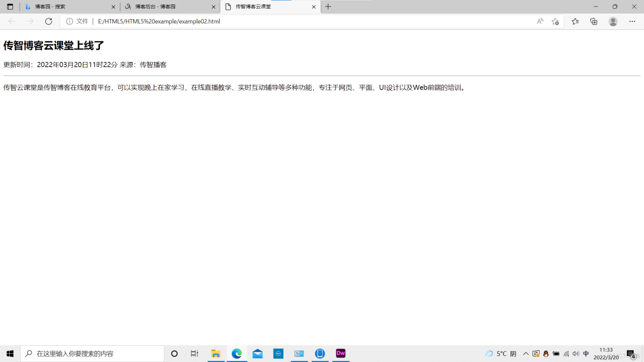The image size is (644, 362).
Task: Click the paragraph about 传智云课堂
Action: tap(235, 88)
